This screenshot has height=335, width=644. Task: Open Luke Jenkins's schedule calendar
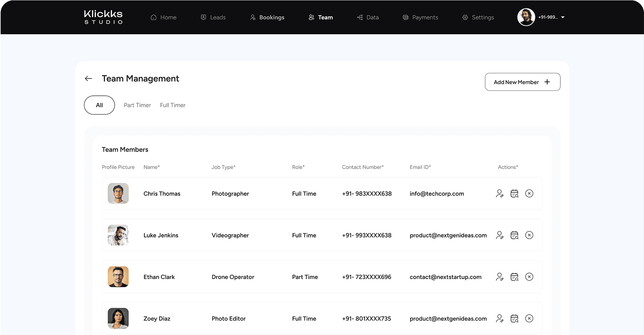515,235
